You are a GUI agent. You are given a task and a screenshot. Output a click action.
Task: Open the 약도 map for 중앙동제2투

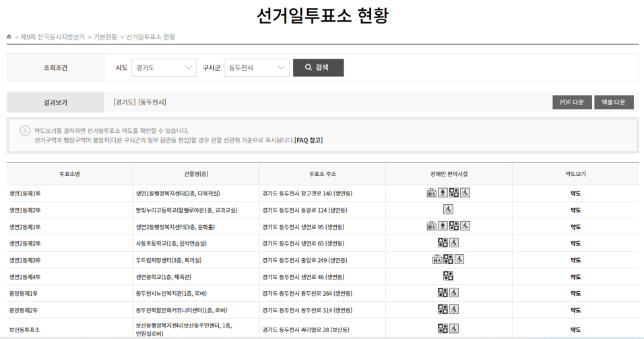575,310
